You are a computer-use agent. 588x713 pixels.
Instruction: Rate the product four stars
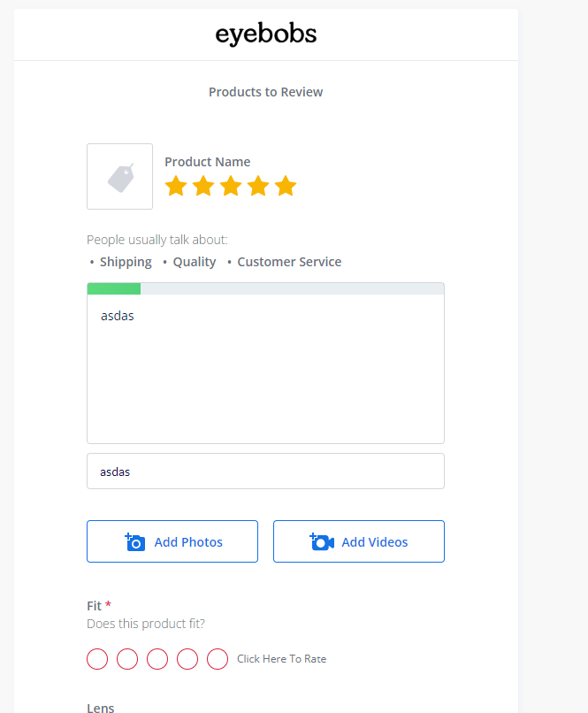point(258,186)
